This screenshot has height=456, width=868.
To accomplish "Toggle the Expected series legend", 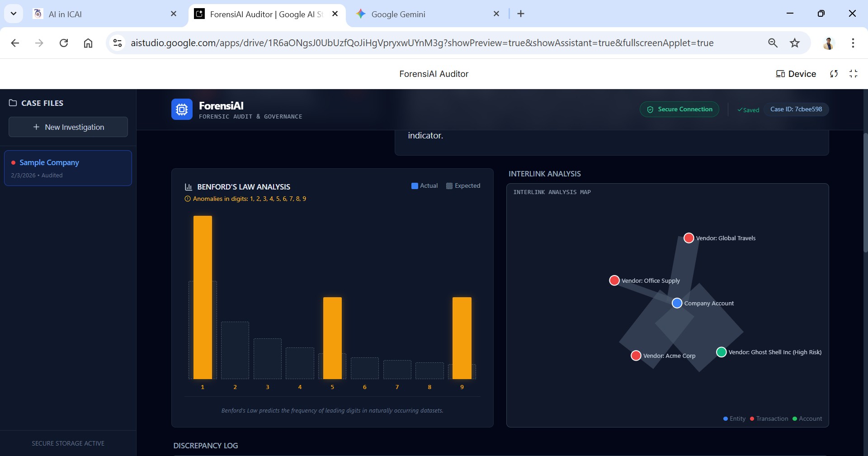I will coord(463,186).
